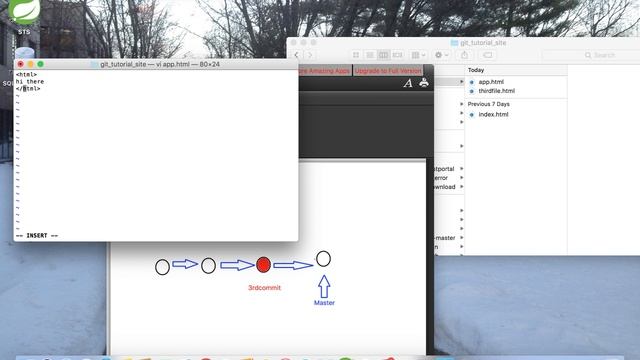This screenshot has width=640, height=360.
Task: Switch Finder to column view
Action: pyautogui.click(x=383, y=55)
